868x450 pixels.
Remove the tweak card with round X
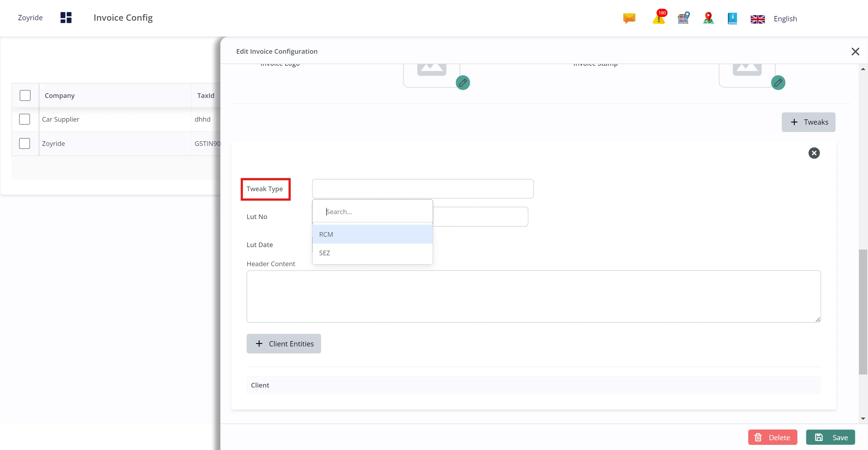pyautogui.click(x=814, y=153)
